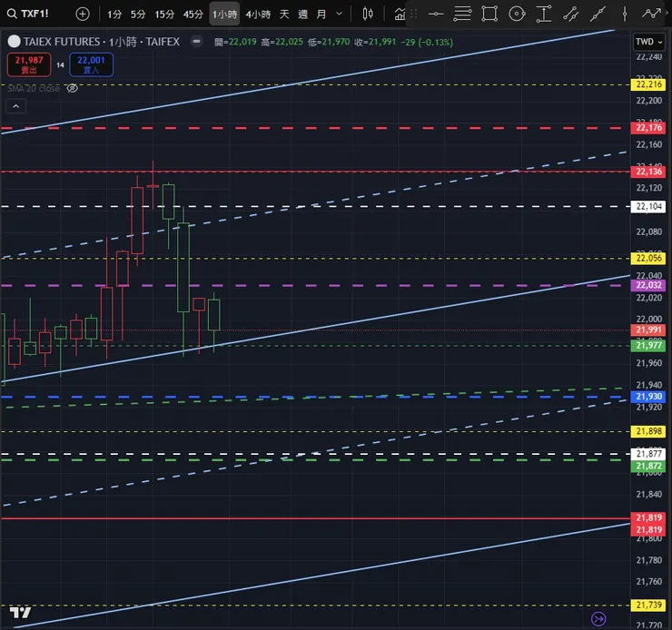Open the candlestick chart type selector
Viewport: 672px width, 630px height.
point(367,15)
